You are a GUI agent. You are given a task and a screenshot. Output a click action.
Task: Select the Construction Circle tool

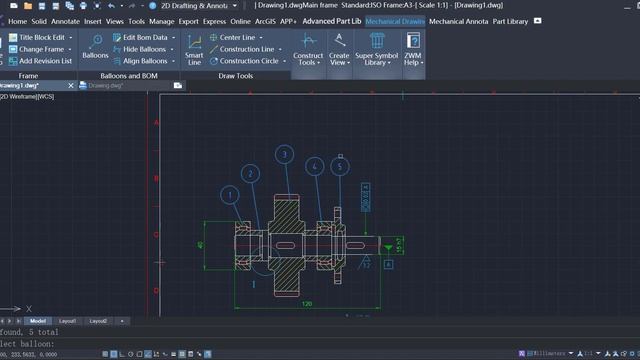point(244,61)
